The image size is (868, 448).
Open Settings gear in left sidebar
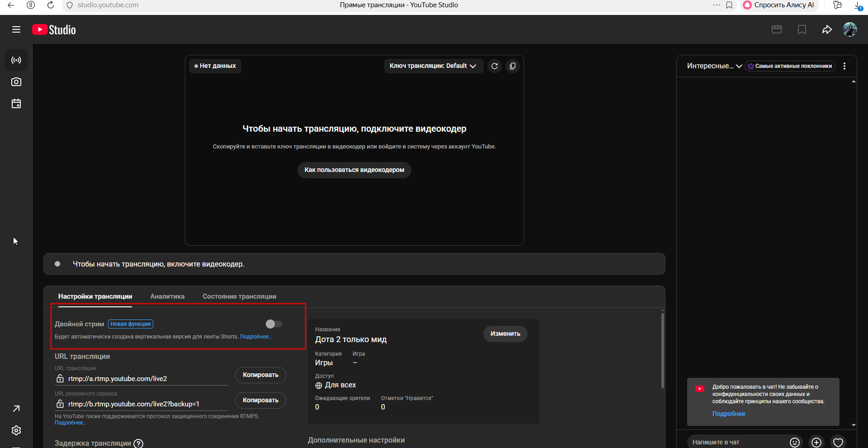[16, 430]
